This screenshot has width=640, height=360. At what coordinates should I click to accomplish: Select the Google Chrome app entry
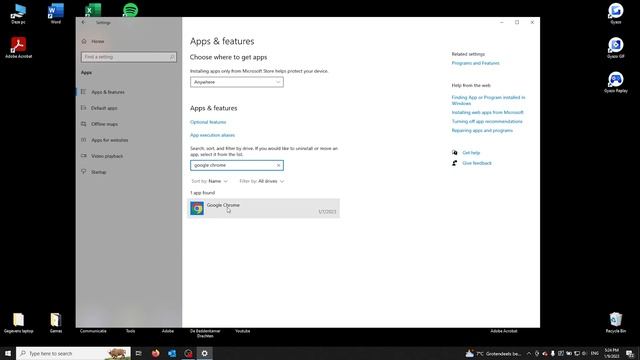263,208
